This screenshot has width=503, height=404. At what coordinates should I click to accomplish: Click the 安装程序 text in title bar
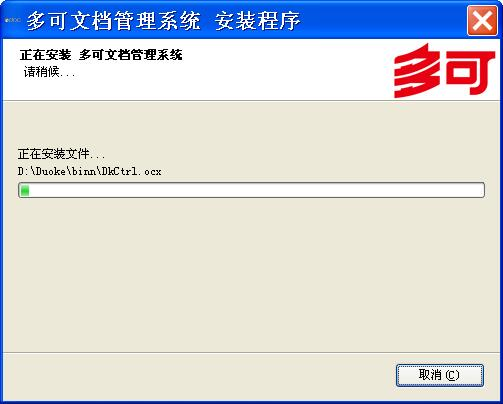(x=257, y=21)
